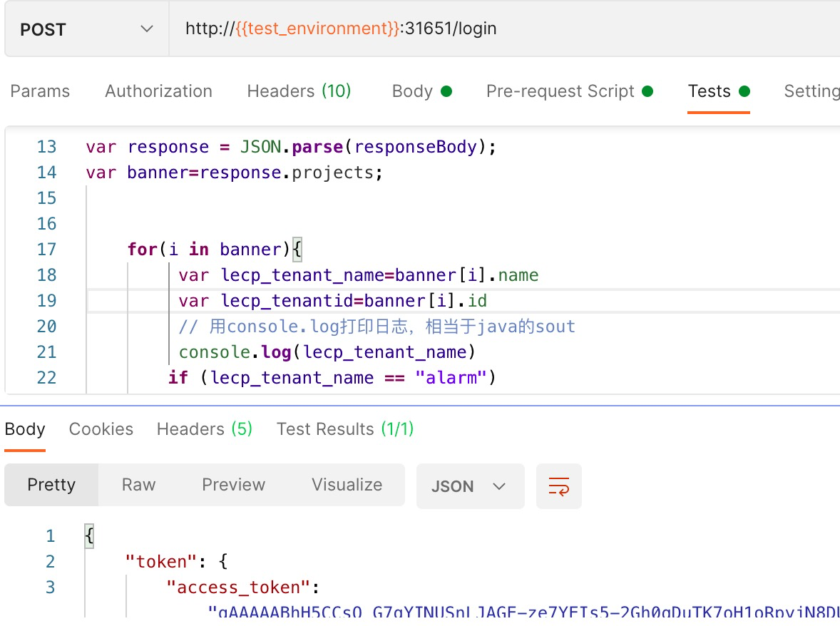Toggle the line wrap icon
This screenshot has width=840, height=626.
(559, 486)
